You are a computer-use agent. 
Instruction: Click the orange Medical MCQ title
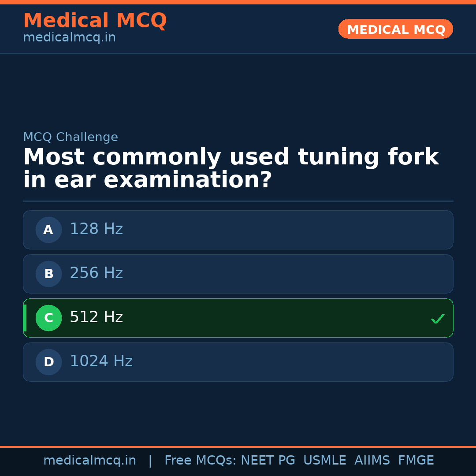point(95,21)
